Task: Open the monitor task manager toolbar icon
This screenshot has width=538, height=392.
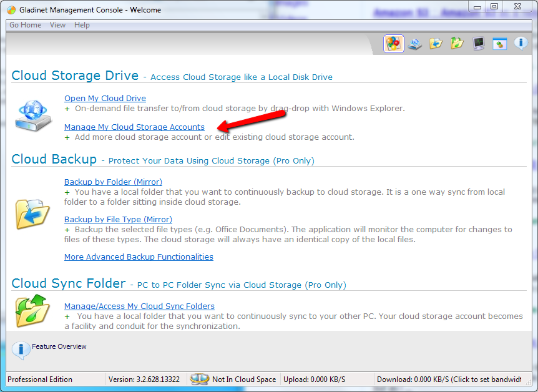Action: (x=478, y=44)
